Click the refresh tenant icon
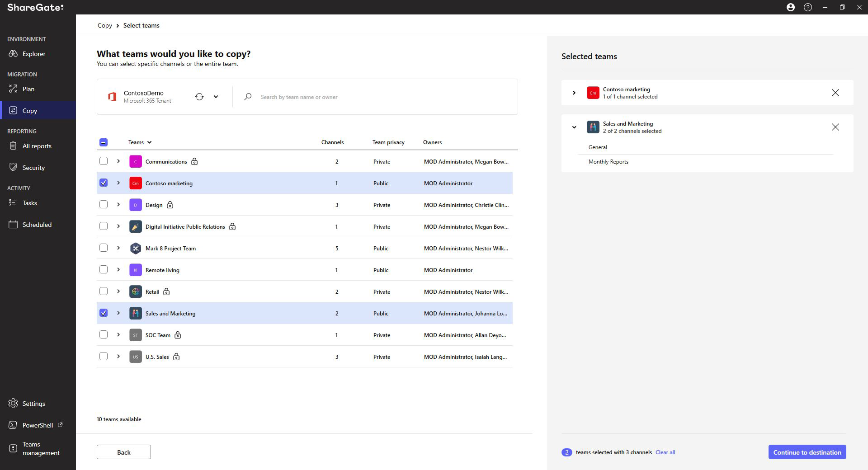 click(199, 97)
